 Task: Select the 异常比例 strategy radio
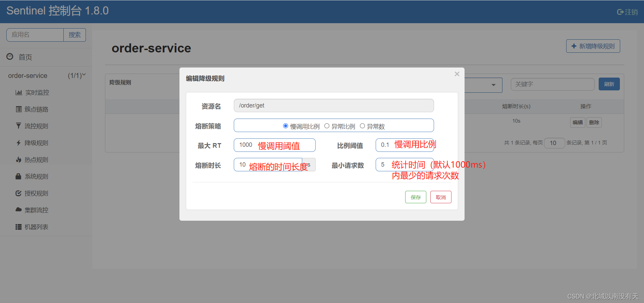(327, 126)
